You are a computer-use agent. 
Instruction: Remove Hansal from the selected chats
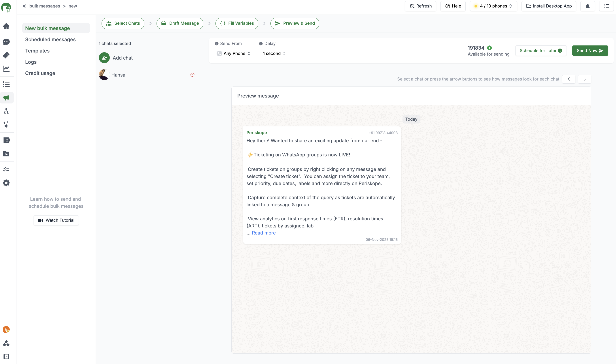(x=192, y=75)
